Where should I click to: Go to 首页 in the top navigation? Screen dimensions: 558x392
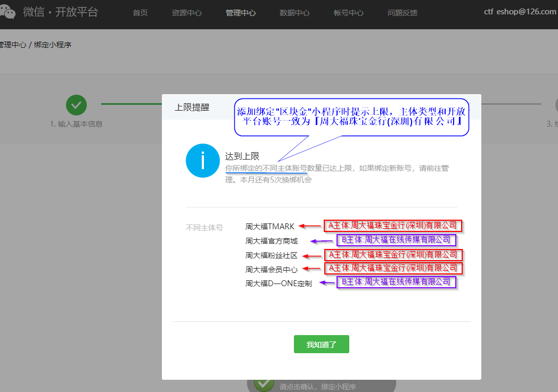coord(140,13)
